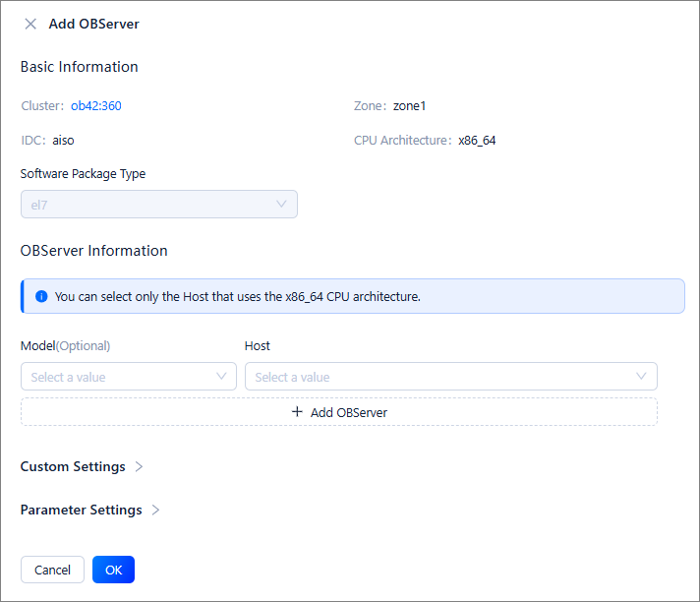The height and width of the screenshot is (602, 700).
Task: Open the Model select placeholder text
Action: pyautogui.click(x=69, y=377)
